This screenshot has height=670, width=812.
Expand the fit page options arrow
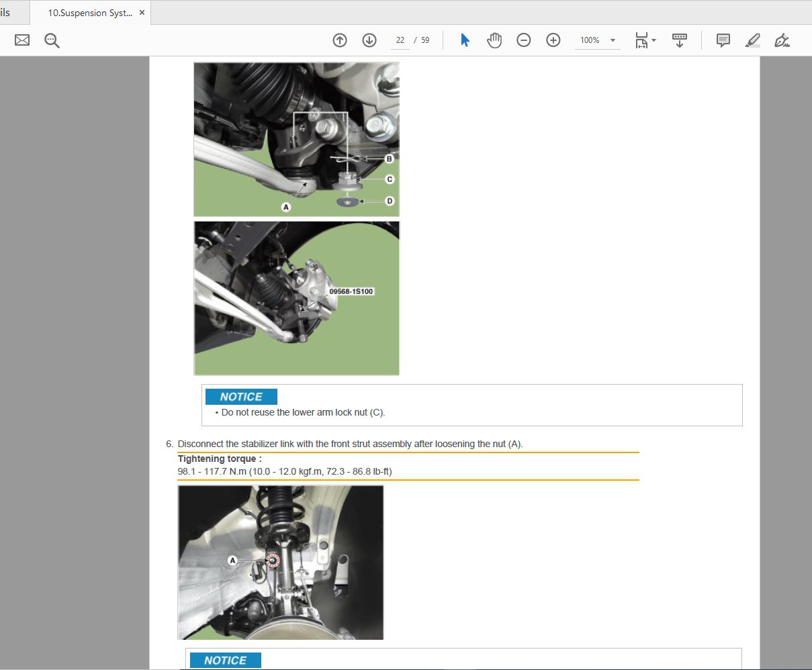(x=654, y=40)
